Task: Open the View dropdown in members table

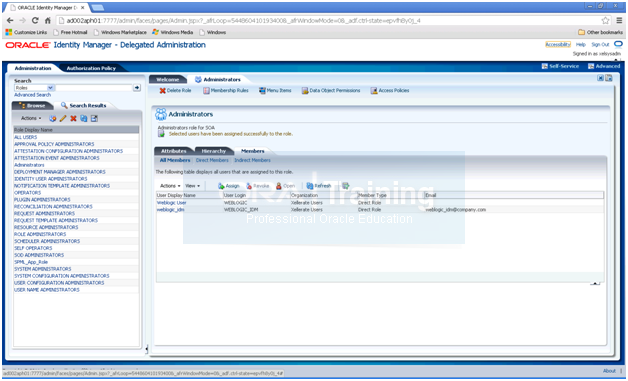Action: [192, 186]
